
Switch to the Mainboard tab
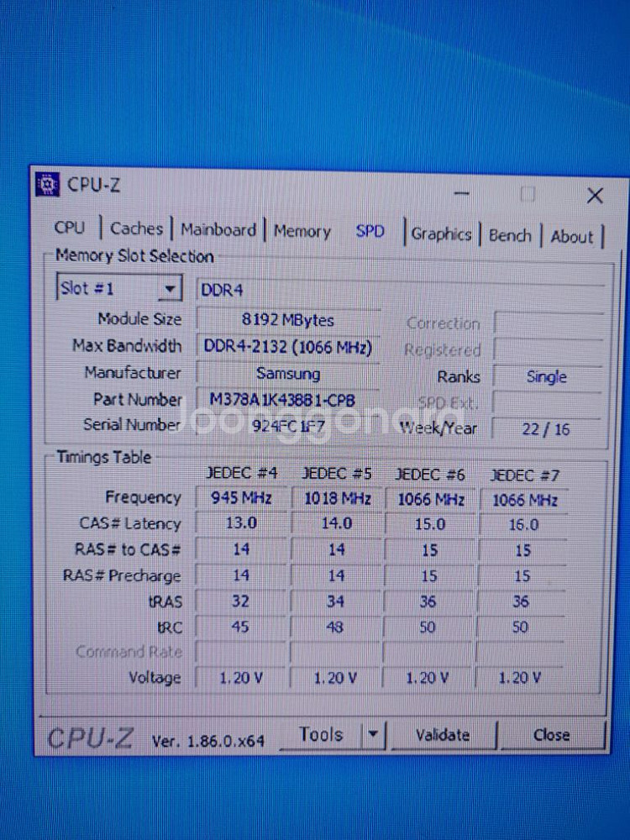pos(218,230)
